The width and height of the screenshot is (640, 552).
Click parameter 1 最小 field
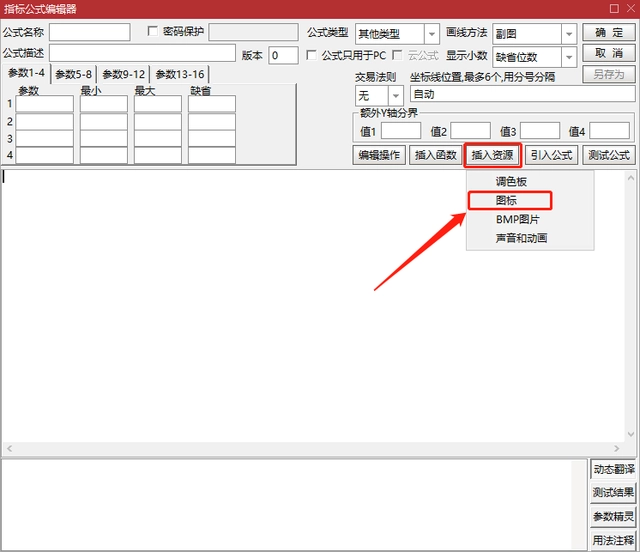coord(104,104)
